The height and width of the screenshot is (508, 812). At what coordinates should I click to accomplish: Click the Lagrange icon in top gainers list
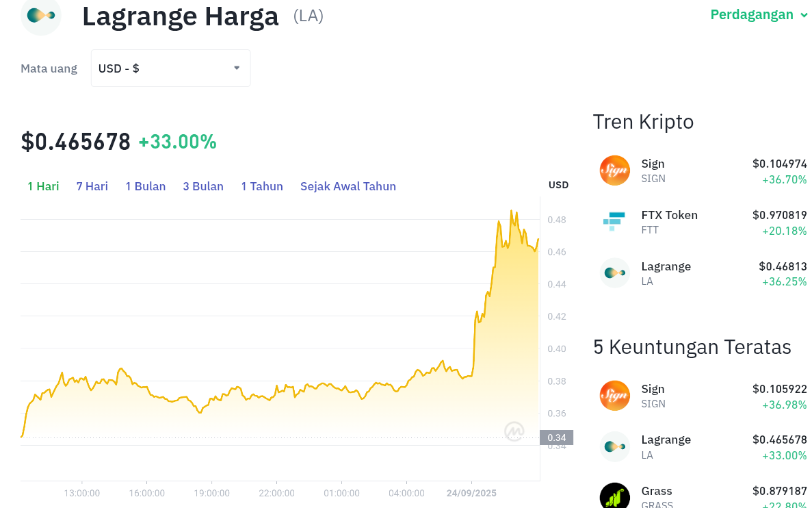click(615, 446)
